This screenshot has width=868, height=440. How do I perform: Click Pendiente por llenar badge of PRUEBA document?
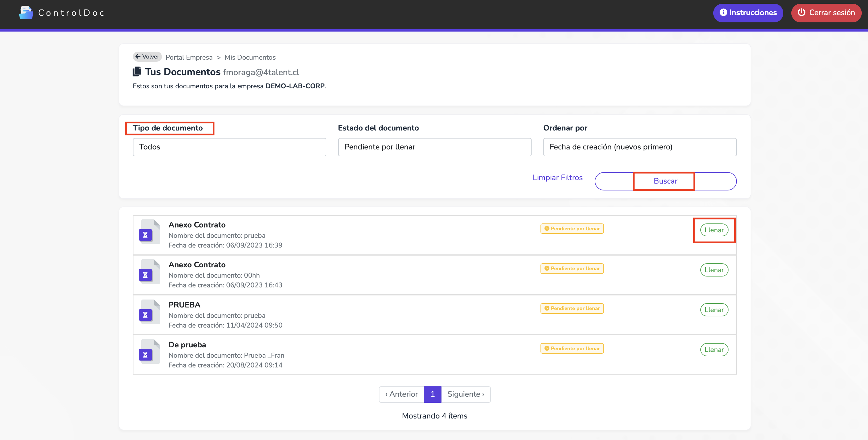click(x=572, y=308)
